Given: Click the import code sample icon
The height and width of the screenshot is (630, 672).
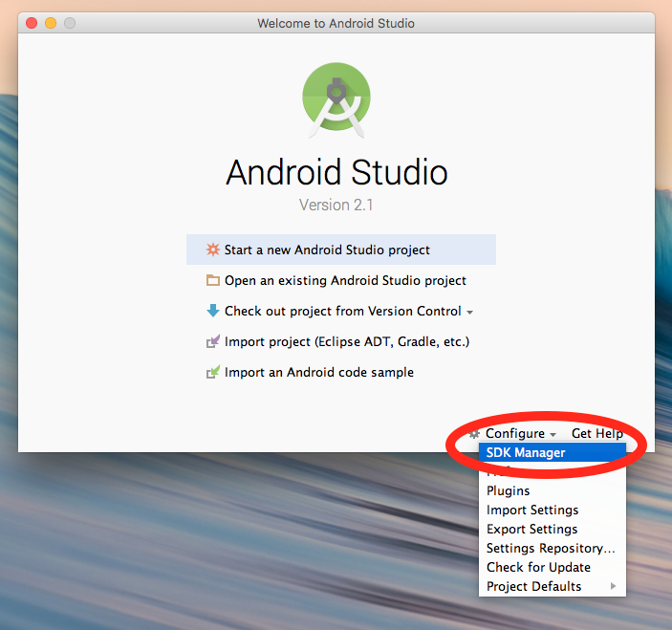Looking at the screenshot, I should (x=212, y=372).
